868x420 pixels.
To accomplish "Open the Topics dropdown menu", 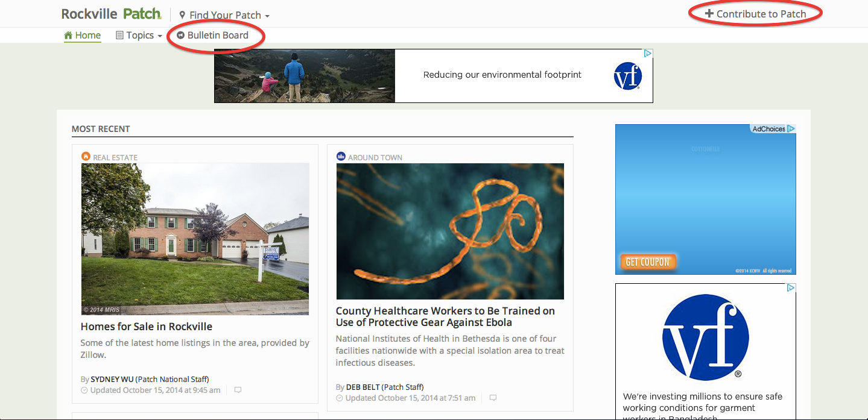I will (x=139, y=36).
